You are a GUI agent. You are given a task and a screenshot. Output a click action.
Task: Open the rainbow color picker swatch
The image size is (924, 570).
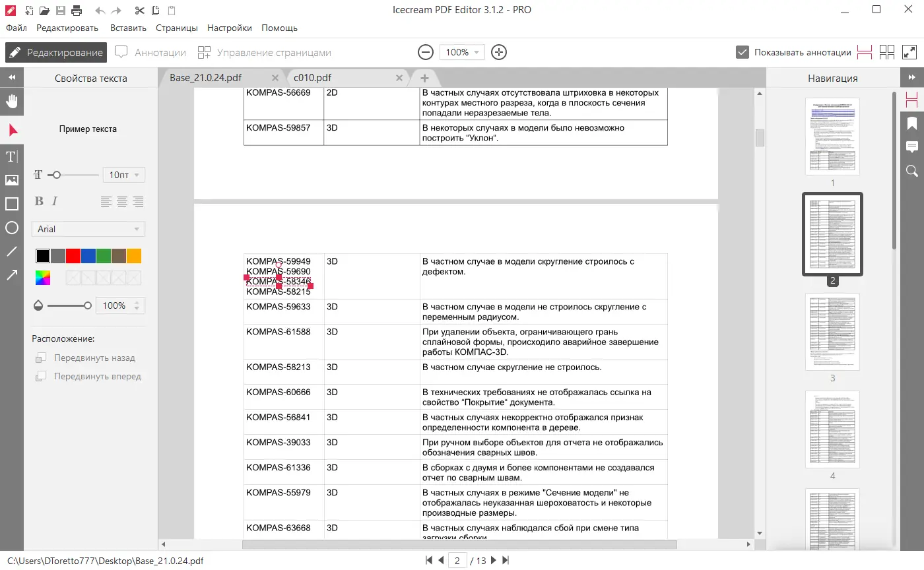[x=42, y=278]
